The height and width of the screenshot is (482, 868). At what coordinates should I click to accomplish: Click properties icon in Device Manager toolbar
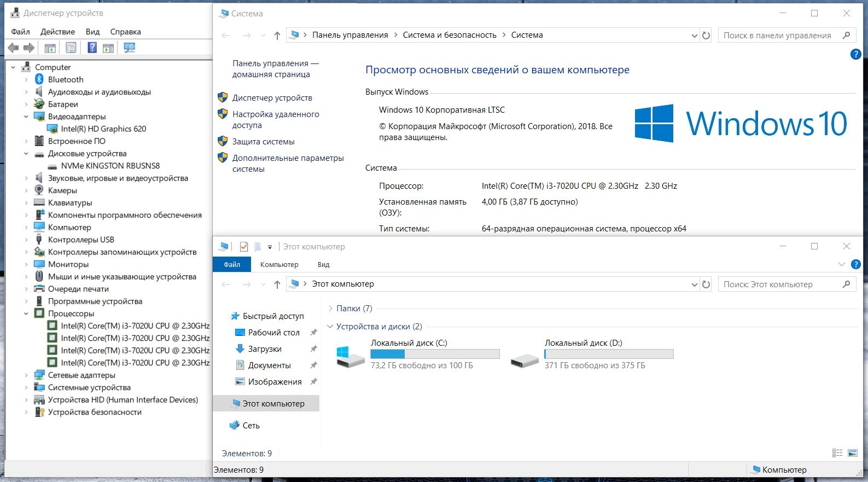71,48
